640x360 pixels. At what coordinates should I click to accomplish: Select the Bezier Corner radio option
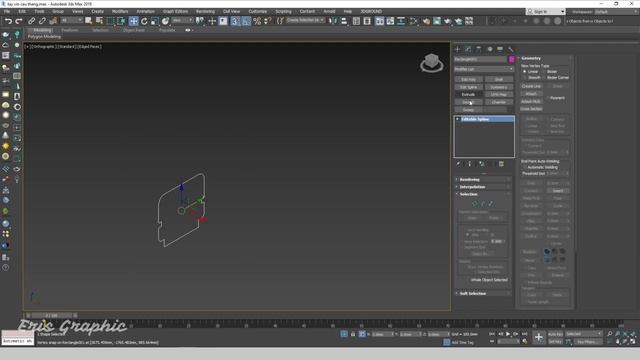544,77
